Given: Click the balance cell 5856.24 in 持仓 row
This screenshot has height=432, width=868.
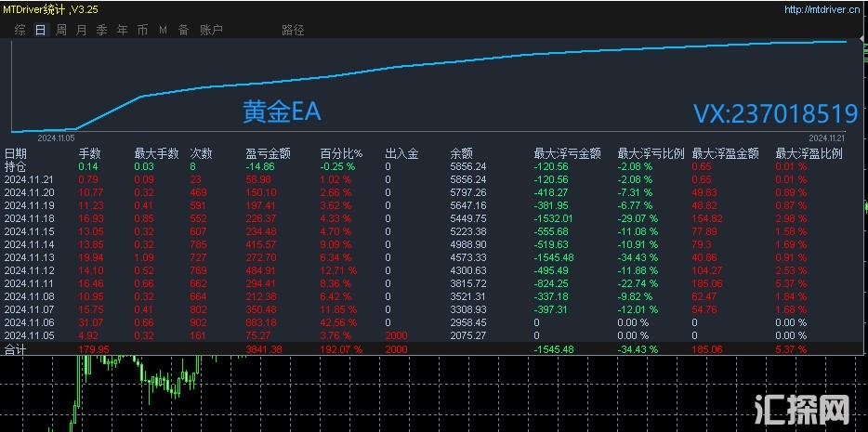Looking at the screenshot, I should (468, 166).
